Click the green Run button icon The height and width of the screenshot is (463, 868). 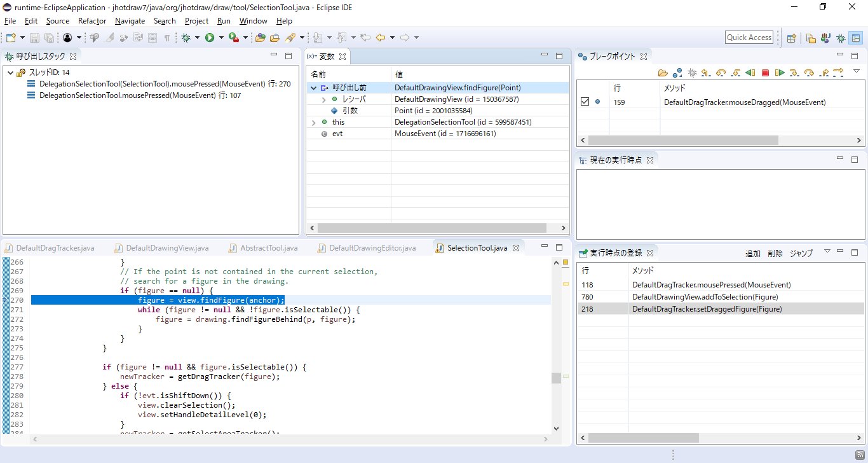point(210,38)
